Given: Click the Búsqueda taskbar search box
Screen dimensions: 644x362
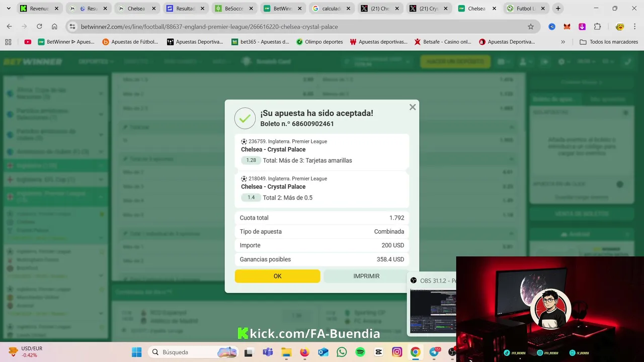Looking at the screenshot, I should click(x=194, y=352).
